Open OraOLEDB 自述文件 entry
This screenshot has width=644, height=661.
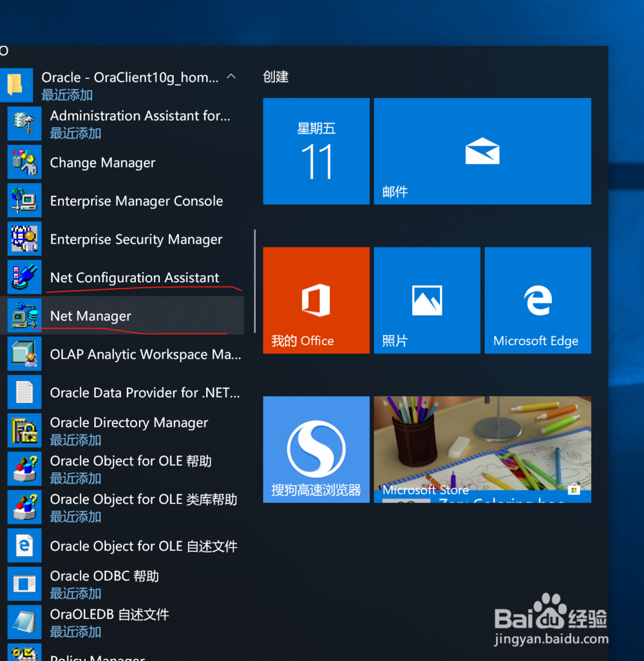point(122,622)
